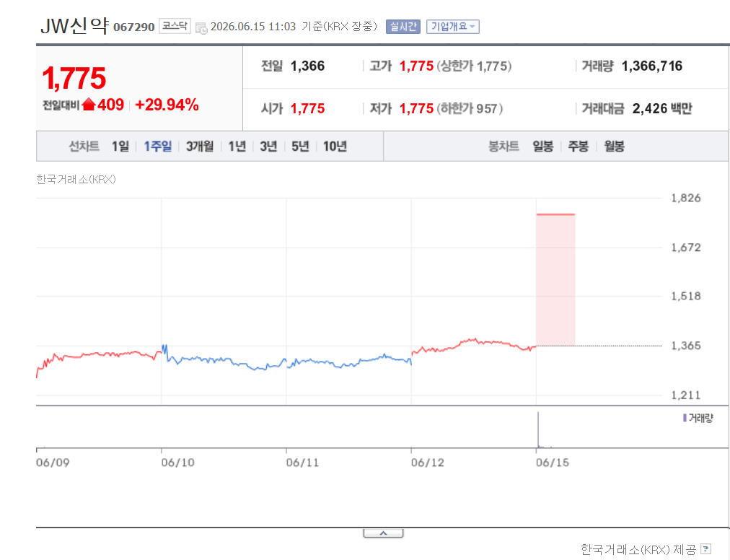Click the calendar clock icon beside the date
The image size is (730, 560).
pyautogui.click(x=201, y=28)
